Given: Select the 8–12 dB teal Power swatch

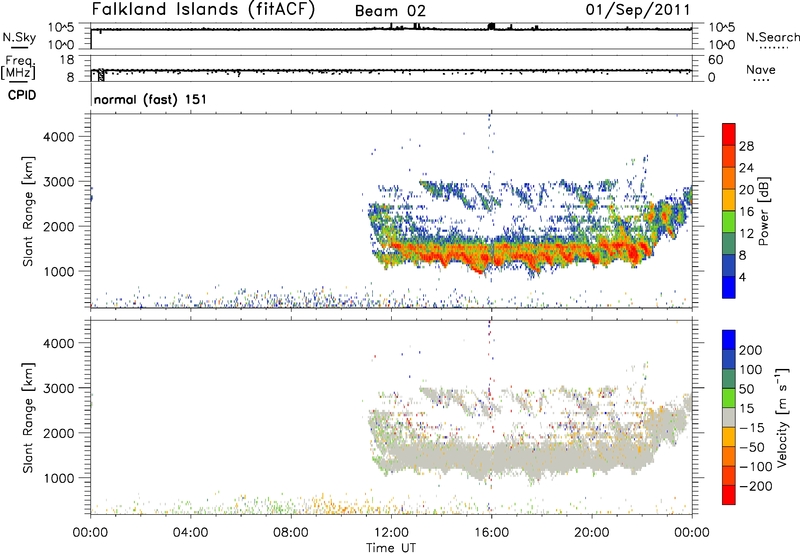Looking at the screenshot, I should coord(729,243).
